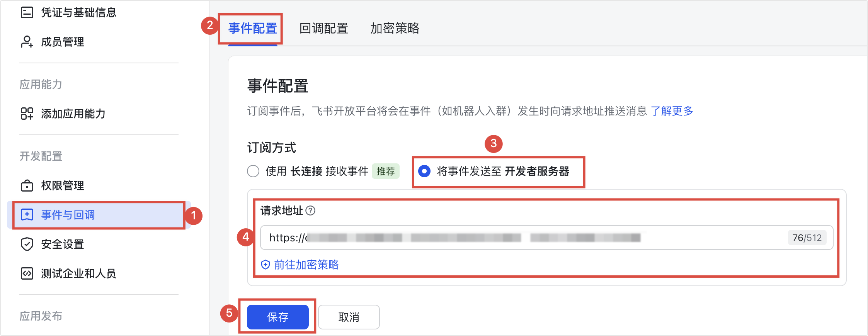Click the 成员管理 member icon
This screenshot has width=868, height=336.
(x=27, y=42)
